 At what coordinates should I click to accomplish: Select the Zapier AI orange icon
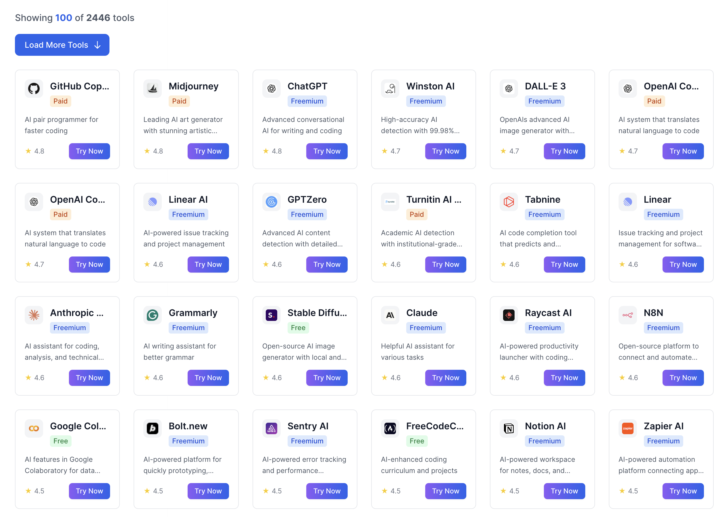[627, 428]
